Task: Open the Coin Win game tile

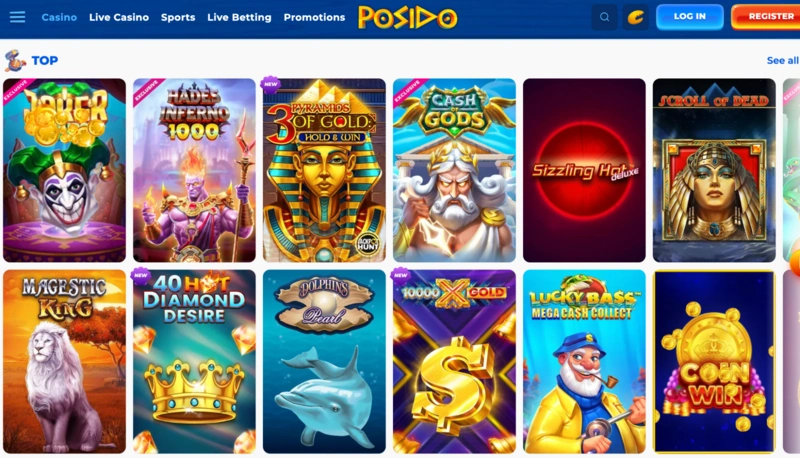Action: 714,362
